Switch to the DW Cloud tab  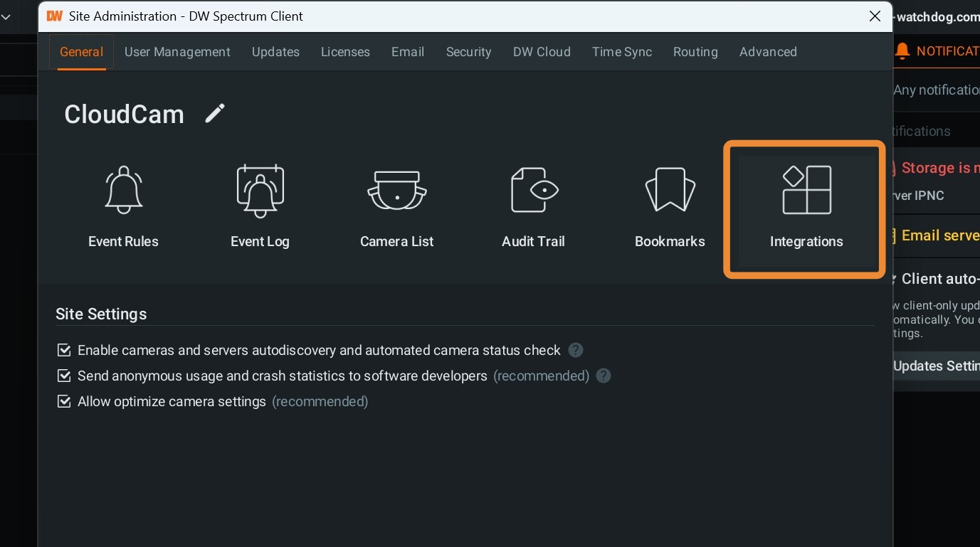click(x=542, y=52)
